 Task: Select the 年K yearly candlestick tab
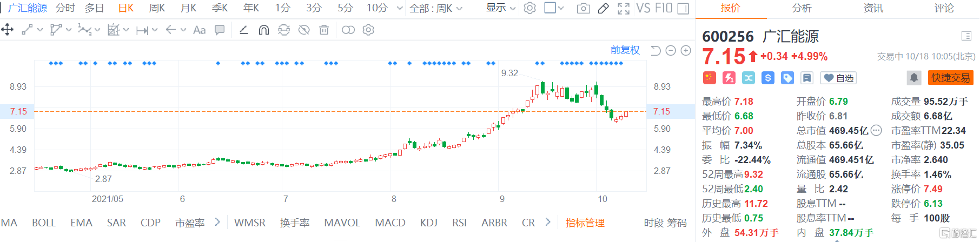251,8
